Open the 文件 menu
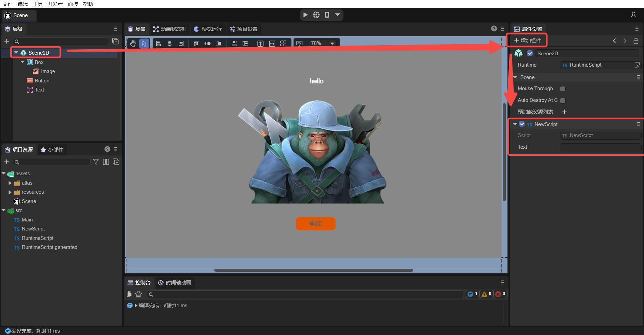The height and width of the screenshot is (335, 644). point(7,4)
